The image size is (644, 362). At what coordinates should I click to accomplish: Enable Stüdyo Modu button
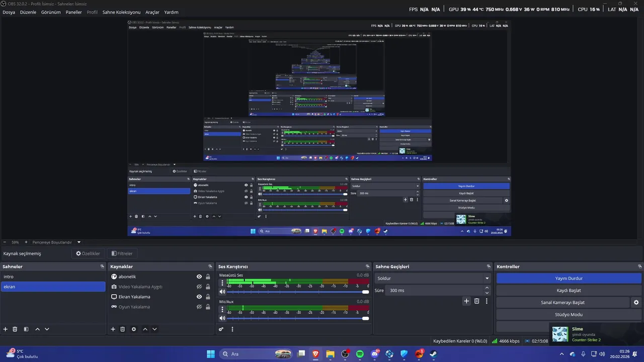point(569,315)
